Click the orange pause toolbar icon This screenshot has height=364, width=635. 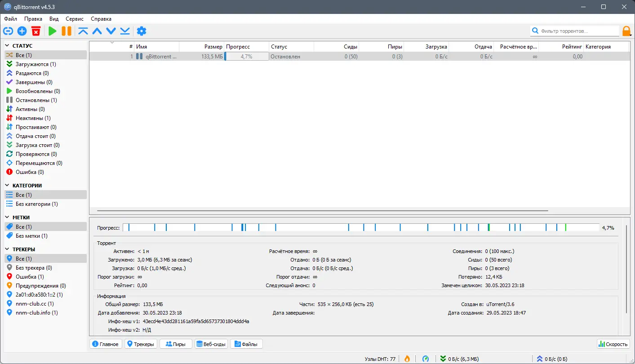pyautogui.click(x=67, y=31)
